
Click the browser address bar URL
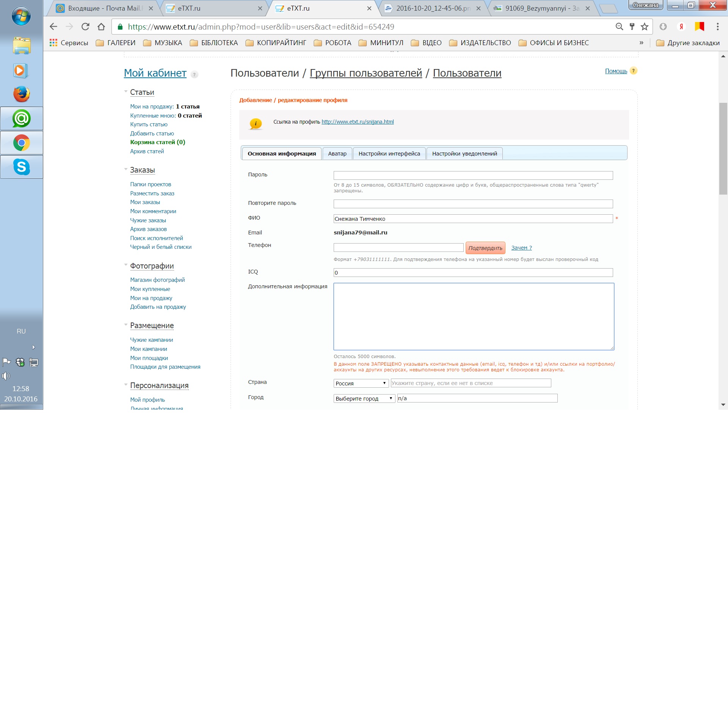point(261,27)
